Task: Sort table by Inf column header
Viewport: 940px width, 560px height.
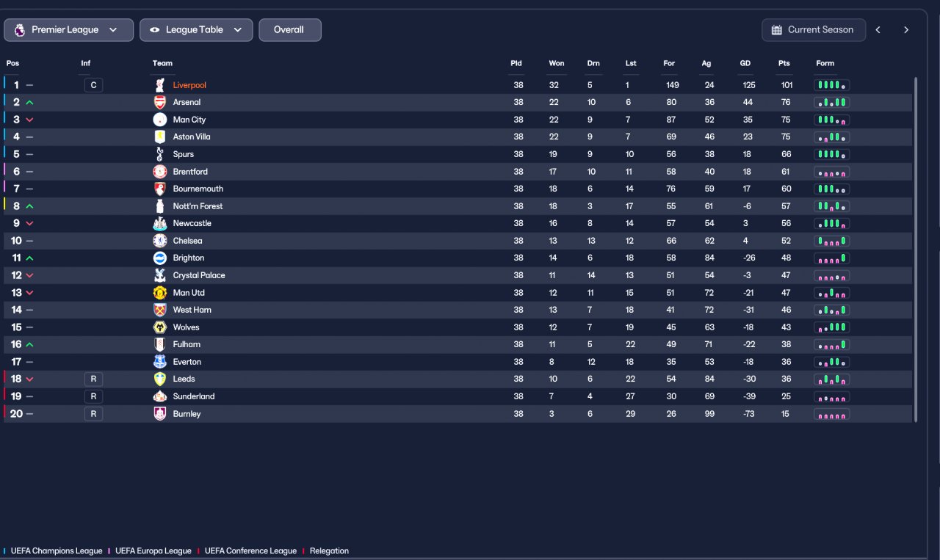Action: point(86,63)
